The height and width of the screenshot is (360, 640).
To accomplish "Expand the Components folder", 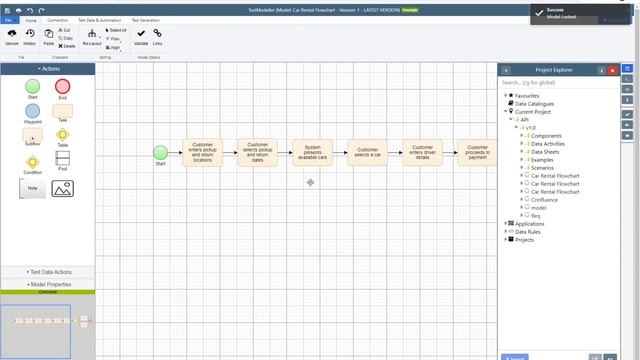I will [x=522, y=136].
